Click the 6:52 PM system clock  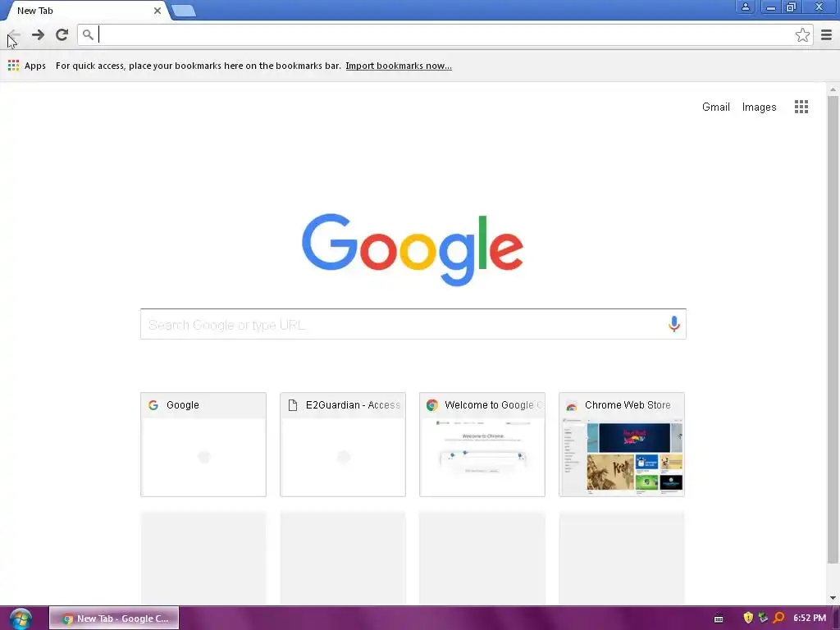(810, 619)
